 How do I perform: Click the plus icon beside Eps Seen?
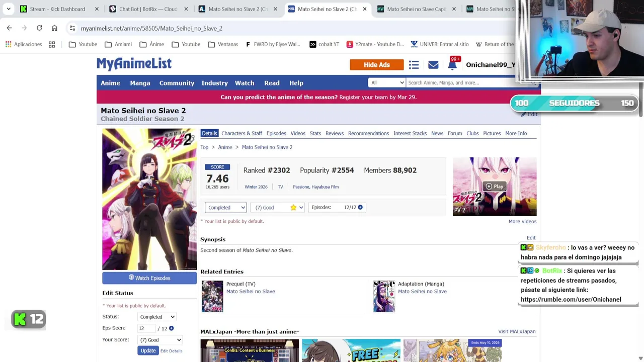tap(171, 328)
